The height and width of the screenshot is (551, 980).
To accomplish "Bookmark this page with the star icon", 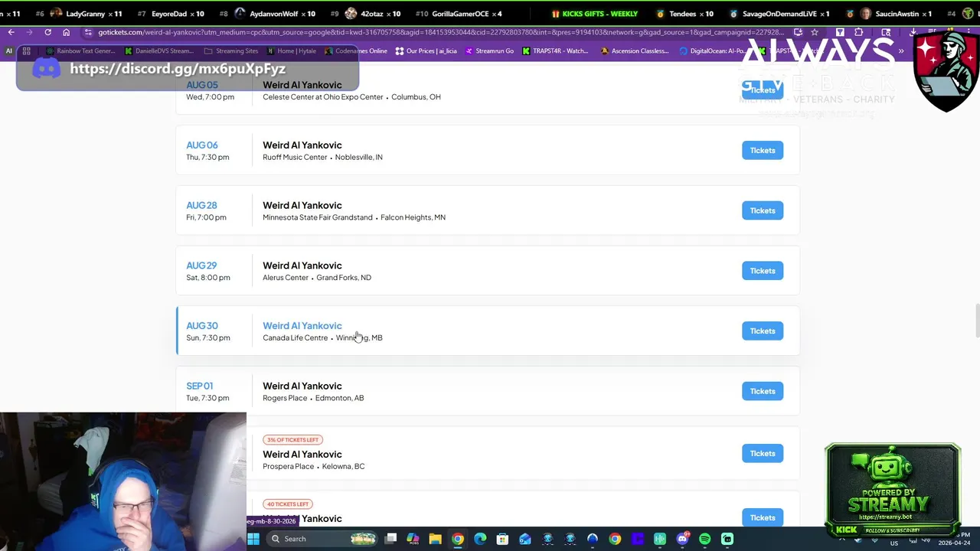I will click(x=814, y=32).
